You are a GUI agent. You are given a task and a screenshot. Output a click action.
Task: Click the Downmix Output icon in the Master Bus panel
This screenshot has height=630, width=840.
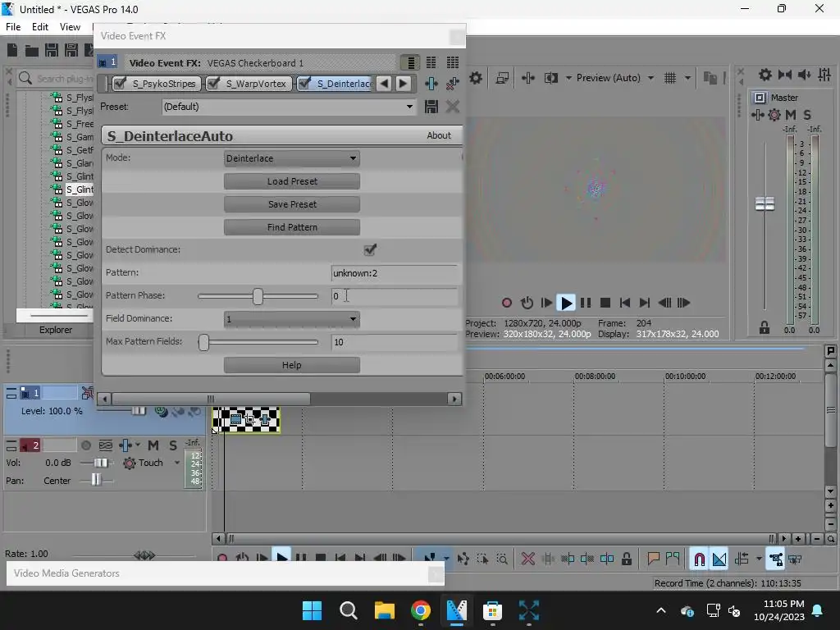pos(785,75)
